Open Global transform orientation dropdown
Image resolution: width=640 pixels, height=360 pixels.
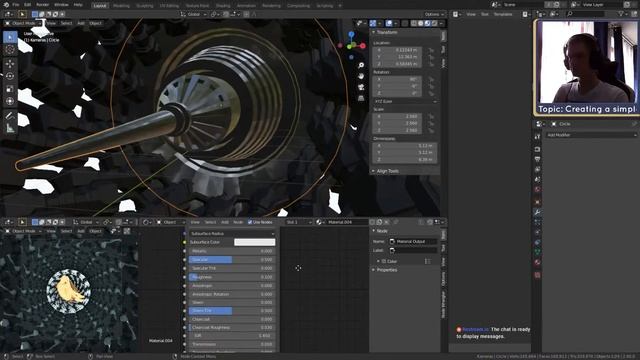194,14
